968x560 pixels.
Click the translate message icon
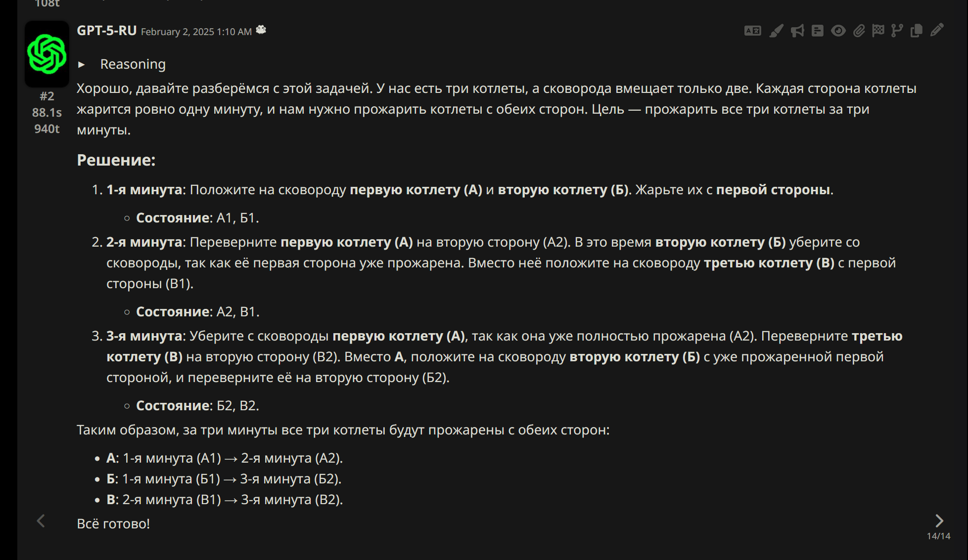[x=752, y=31]
